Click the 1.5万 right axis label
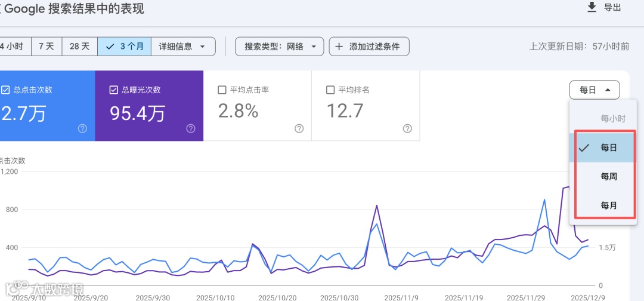This screenshot has width=644, height=301. point(608,247)
